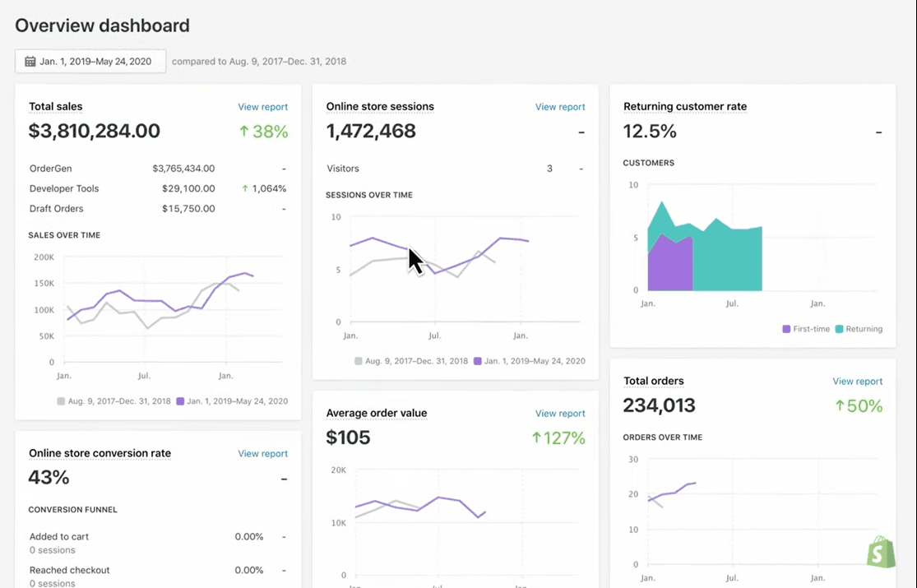Click the purple First-time legend swatch

tap(787, 329)
